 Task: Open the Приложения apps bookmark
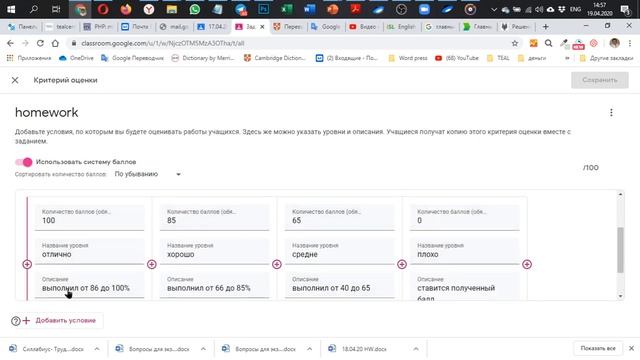pyautogui.click(x=29, y=58)
